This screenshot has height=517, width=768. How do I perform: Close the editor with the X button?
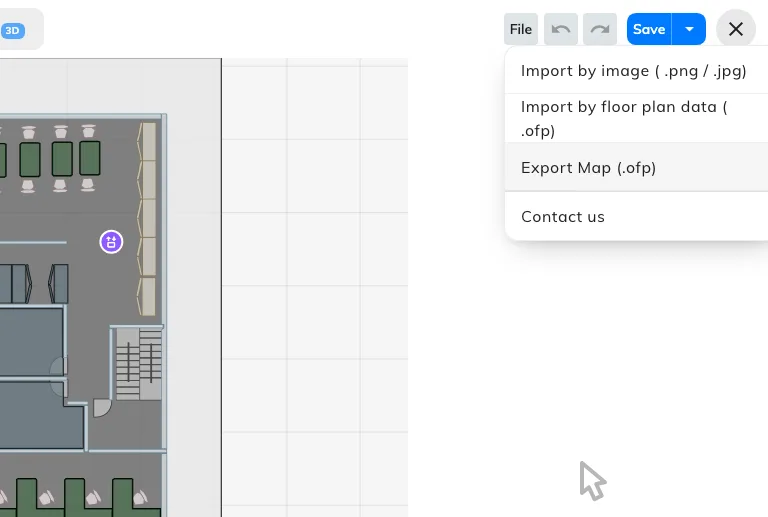point(736,29)
